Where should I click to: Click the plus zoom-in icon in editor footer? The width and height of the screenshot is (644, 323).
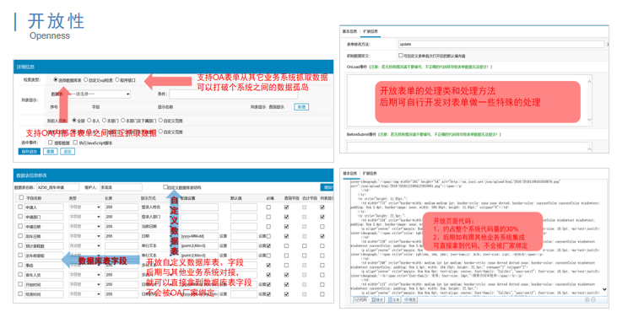[x=587, y=300]
